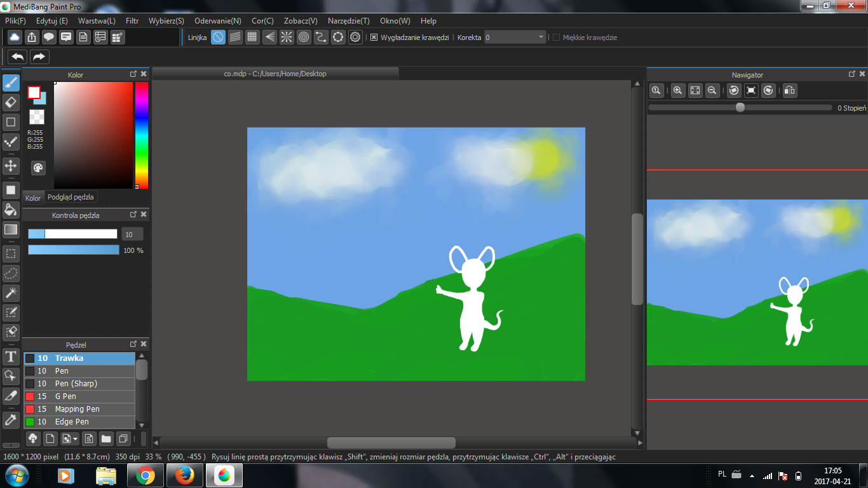Select the Brush tool in the left toolbar
The height and width of the screenshot is (488, 868).
(x=11, y=83)
